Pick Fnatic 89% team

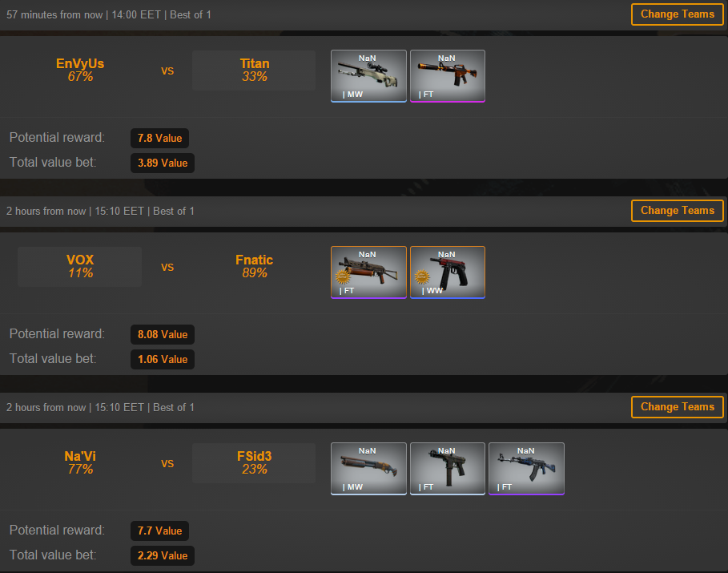click(x=254, y=267)
